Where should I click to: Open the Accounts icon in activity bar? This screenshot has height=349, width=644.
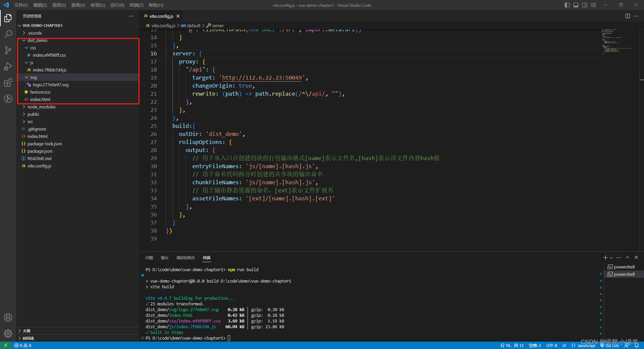[x=8, y=317]
